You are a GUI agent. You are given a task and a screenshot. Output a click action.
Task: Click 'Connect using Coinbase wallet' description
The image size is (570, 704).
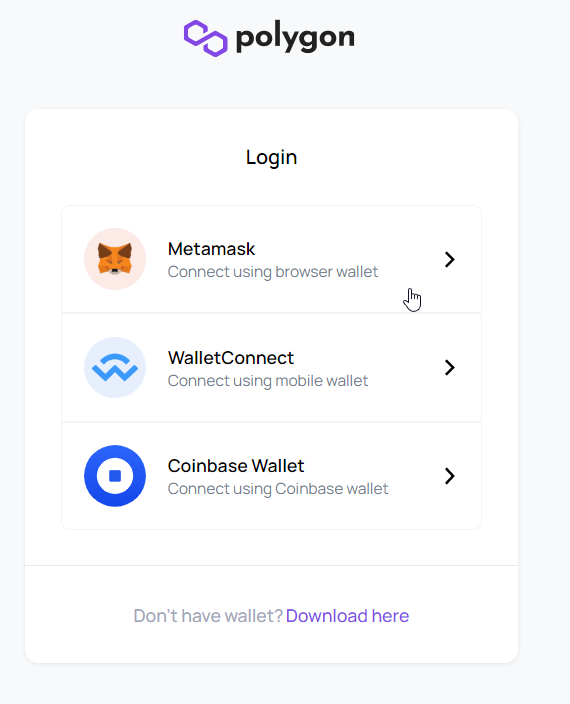point(278,488)
